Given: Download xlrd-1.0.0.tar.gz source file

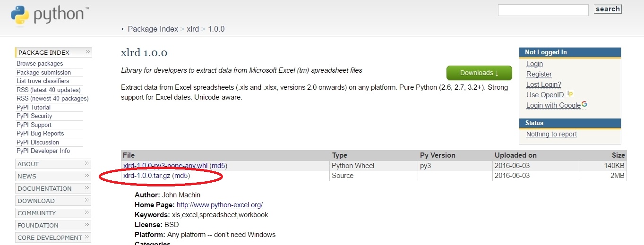Looking at the screenshot, I should (x=147, y=176).
